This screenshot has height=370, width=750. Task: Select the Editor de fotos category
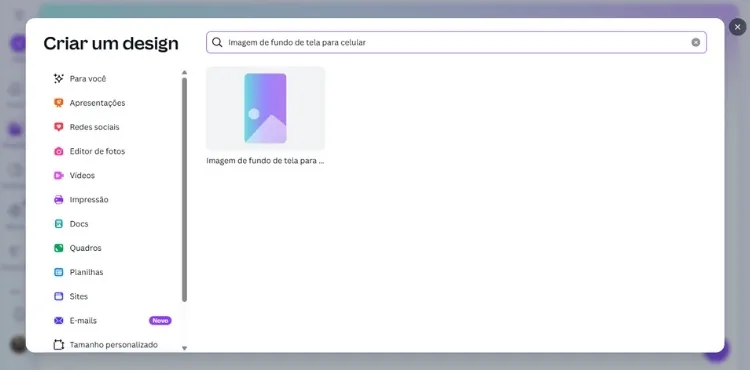(98, 151)
